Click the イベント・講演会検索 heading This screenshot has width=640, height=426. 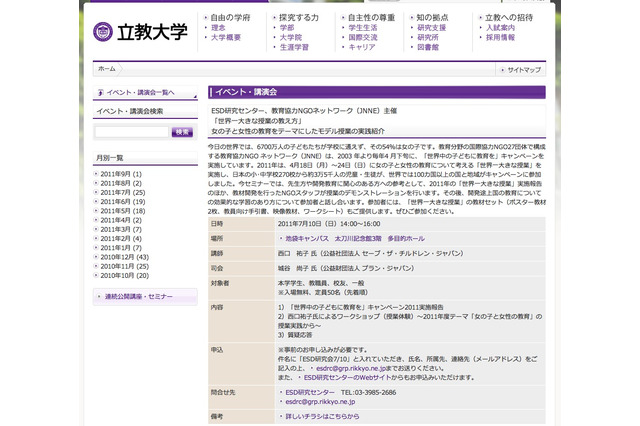click(130, 111)
